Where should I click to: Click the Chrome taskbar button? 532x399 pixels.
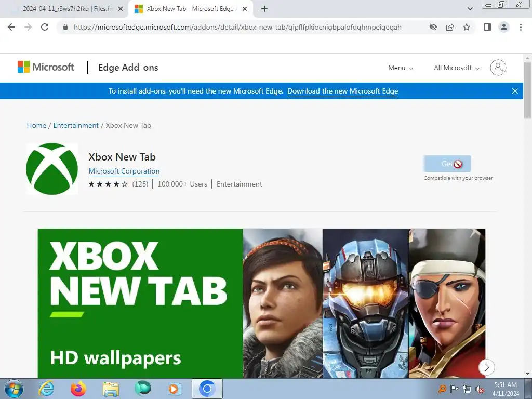207,389
